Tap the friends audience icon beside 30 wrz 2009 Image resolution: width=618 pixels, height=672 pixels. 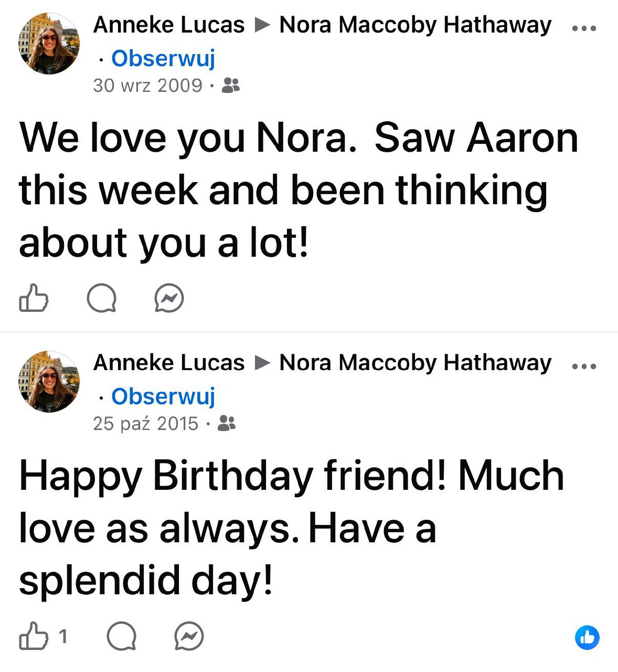[x=231, y=85]
